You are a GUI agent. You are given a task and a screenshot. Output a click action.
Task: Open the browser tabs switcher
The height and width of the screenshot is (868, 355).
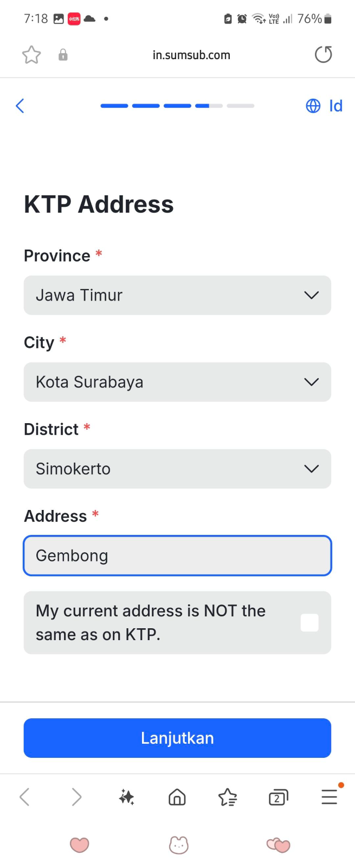click(278, 797)
